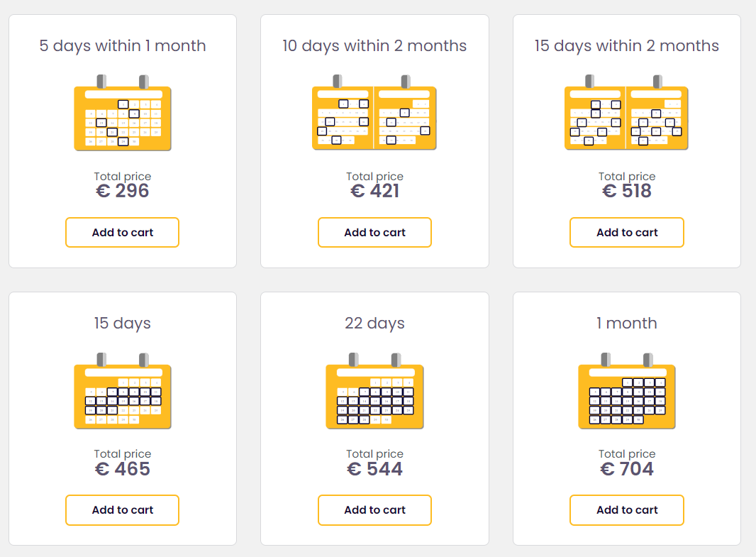The width and height of the screenshot is (756, 557).
Task: Add the € 518 pass to cart
Action: [626, 232]
